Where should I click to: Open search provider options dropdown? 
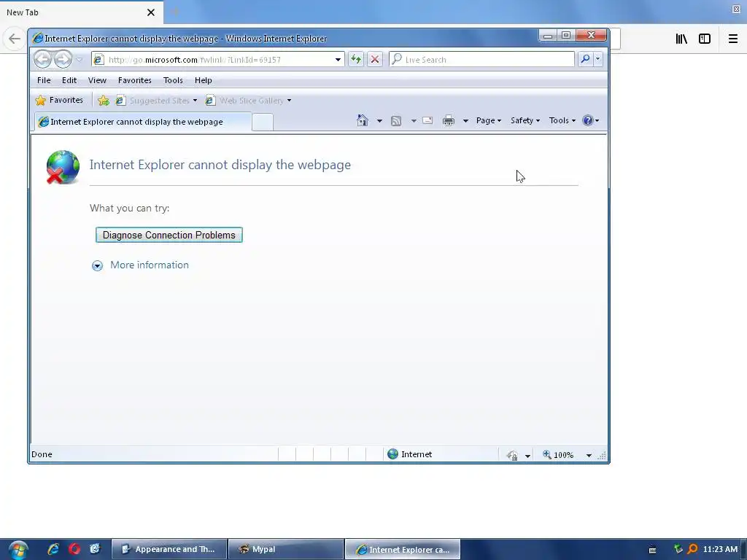pos(598,59)
